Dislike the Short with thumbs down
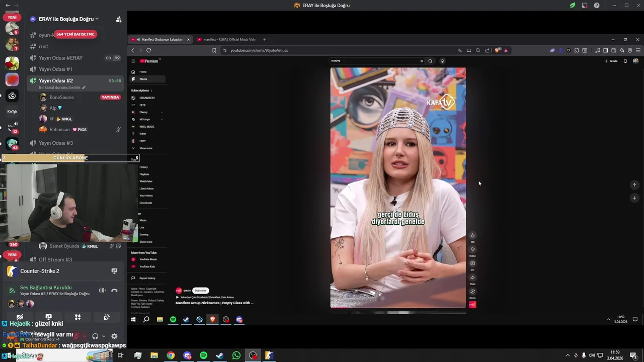The image size is (644, 362). (472, 249)
